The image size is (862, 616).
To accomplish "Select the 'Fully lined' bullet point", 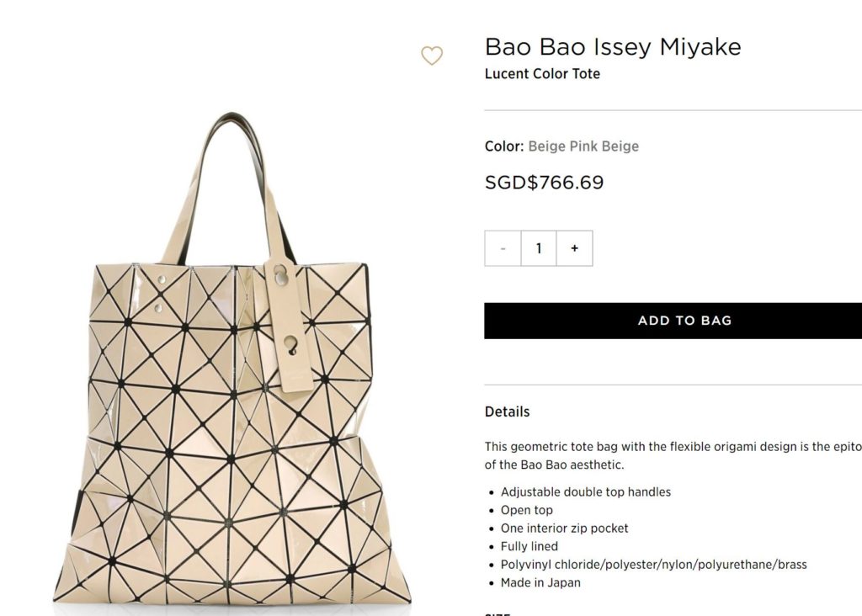I will [x=529, y=546].
